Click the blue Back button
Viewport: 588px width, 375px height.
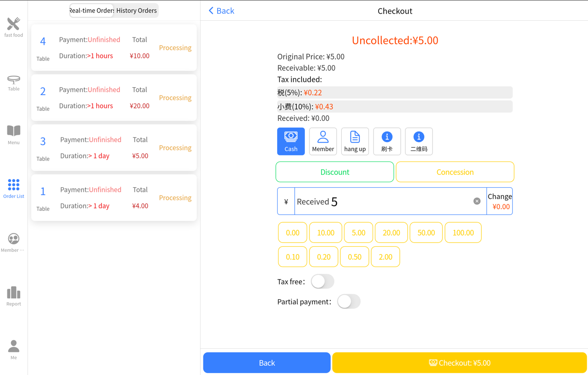pos(267,363)
